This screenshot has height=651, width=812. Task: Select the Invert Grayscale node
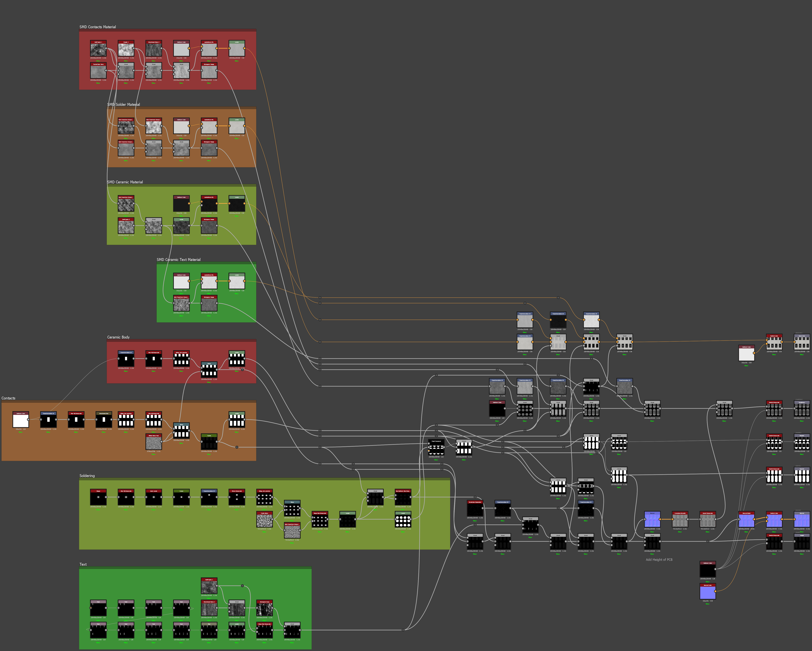pyautogui.click(x=707, y=520)
